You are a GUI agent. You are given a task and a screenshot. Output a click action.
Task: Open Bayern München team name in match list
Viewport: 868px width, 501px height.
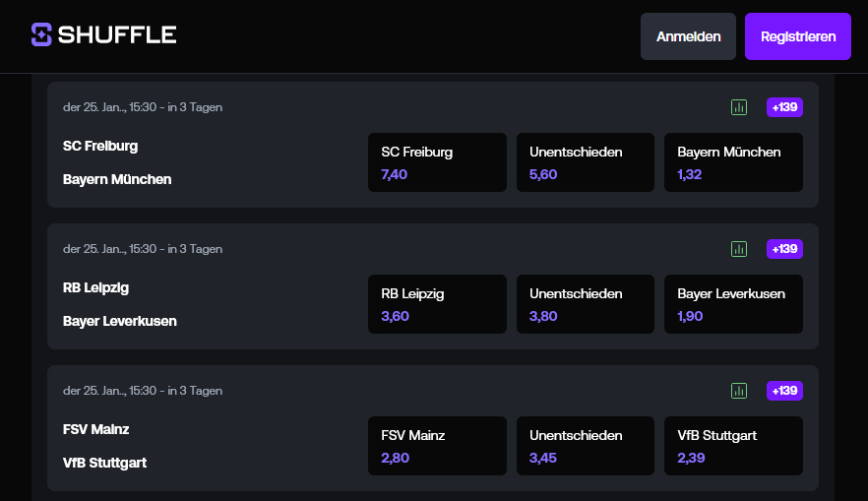pyautogui.click(x=117, y=179)
